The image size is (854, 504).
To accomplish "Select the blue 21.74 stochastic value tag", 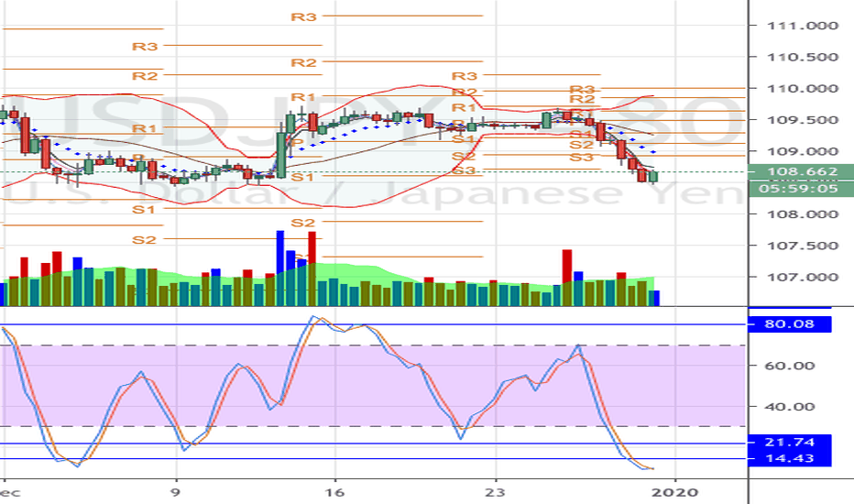I will pyautogui.click(x=790, y=443).
